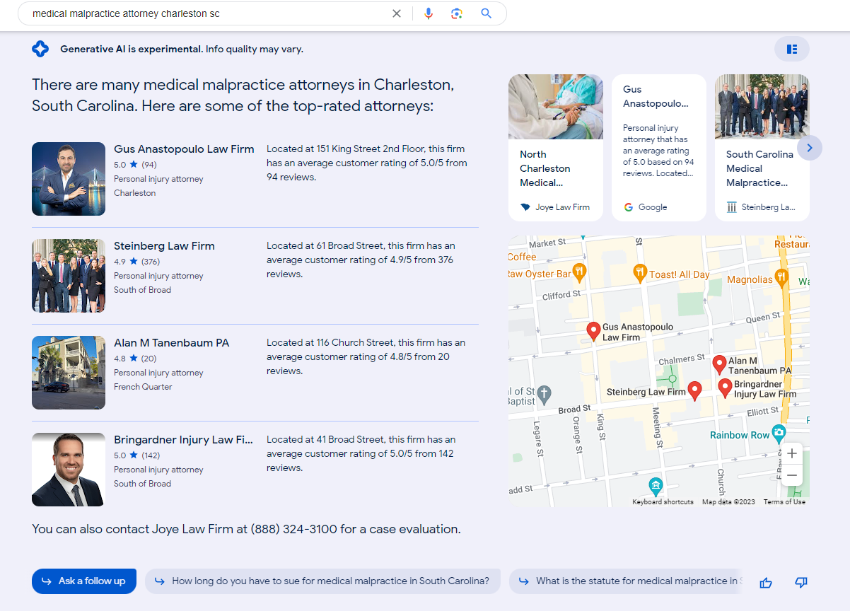This screenshot has height=616, width=850.
Task: Click Toast! All Day restaurant marker
Action: click(x=639, y=273)
